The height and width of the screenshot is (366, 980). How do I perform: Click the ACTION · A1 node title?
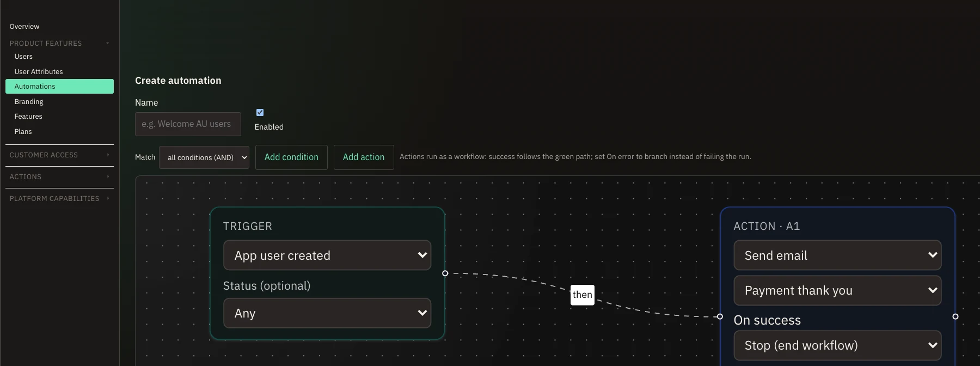point(767,226)
